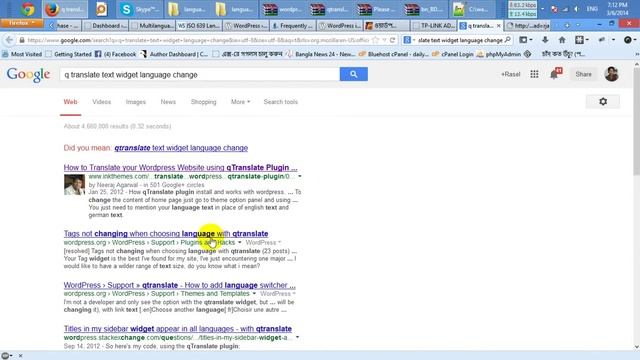Open the phpMyAdmin bookmark
The width and height of the screenshot is (640, 360).
click(499, 54)
